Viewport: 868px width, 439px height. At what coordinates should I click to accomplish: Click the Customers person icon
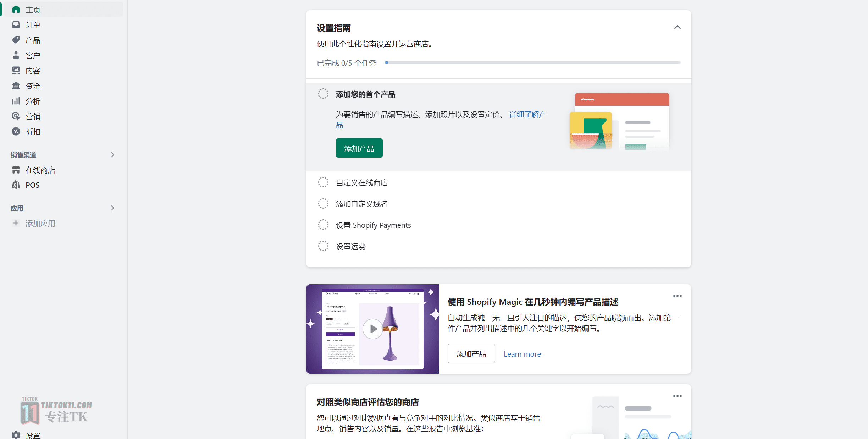pyautogui.click(x=16, y=55)
